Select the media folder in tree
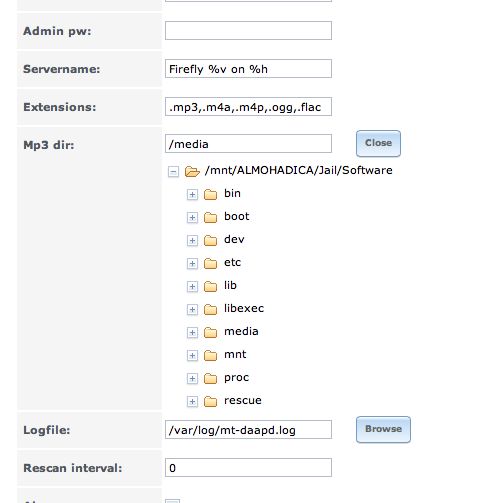This screenshot has height=503, width=494. [x=241, y=331]
